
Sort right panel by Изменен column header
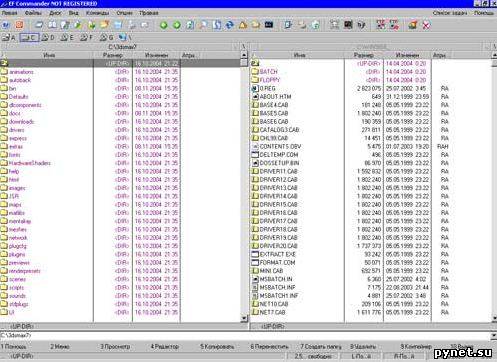407,55
